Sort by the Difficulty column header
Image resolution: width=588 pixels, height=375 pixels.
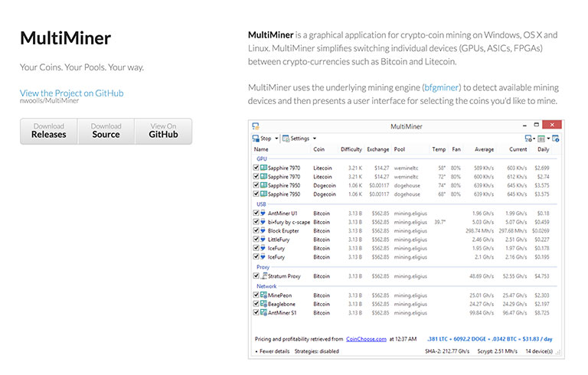(351, 149)
